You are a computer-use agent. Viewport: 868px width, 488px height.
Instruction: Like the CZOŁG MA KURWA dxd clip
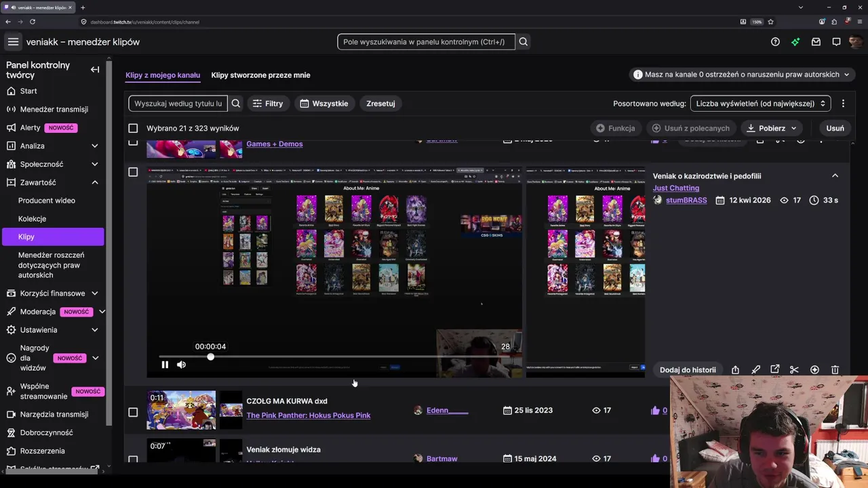click(x=655, y=410)
